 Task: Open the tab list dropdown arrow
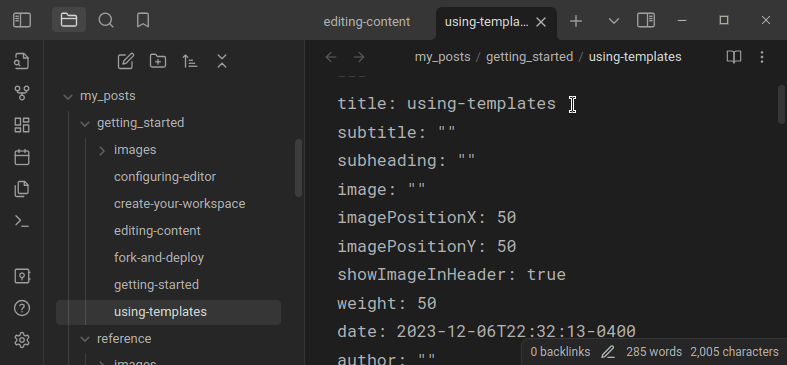coord(613,21)
